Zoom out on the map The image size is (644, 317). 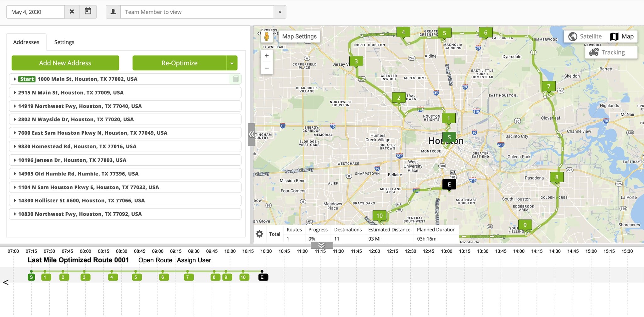point(267,68)
